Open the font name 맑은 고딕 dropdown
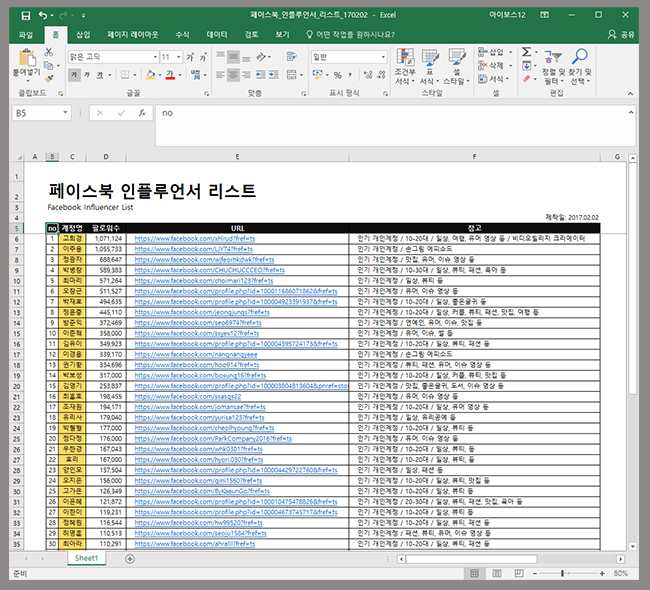This screenshot has height=590, width=650. [155, 57]
